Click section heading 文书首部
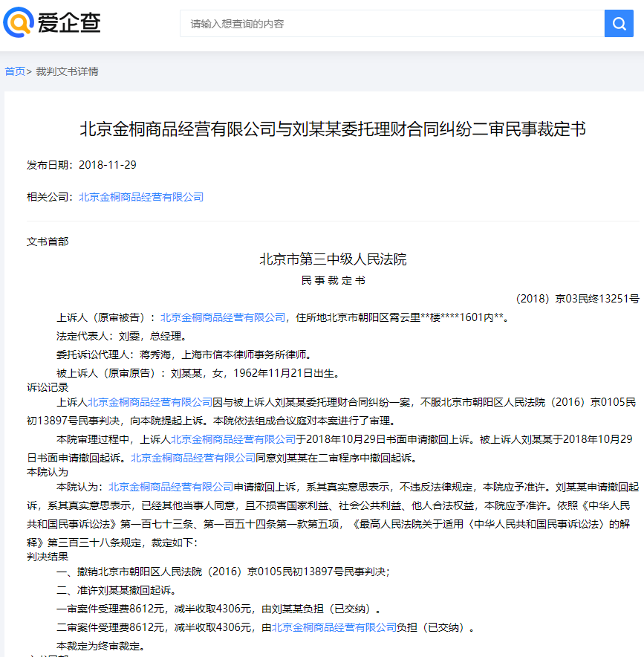644x657 pixels. 48,242
